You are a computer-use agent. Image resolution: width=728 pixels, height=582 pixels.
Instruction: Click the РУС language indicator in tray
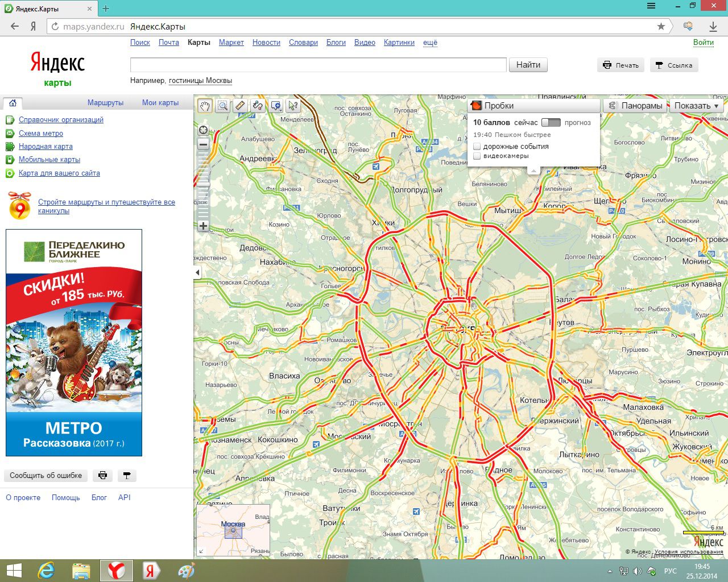point(671,571)
